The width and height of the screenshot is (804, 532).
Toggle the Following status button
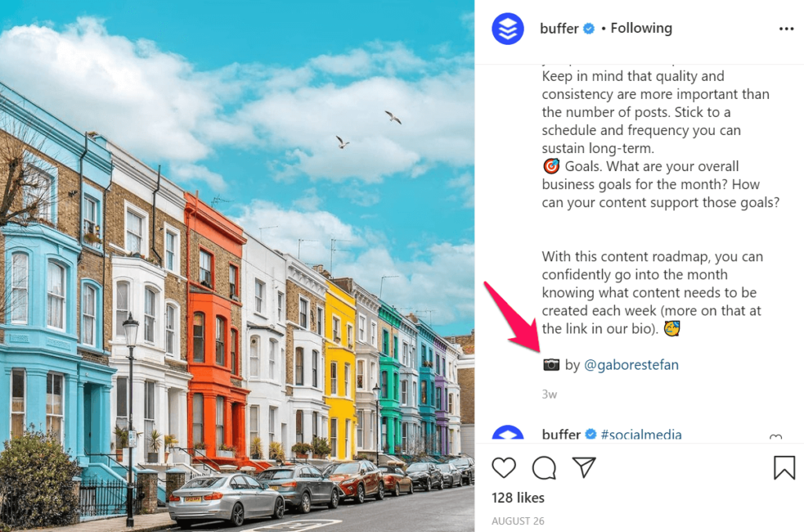tap(641, 28)
